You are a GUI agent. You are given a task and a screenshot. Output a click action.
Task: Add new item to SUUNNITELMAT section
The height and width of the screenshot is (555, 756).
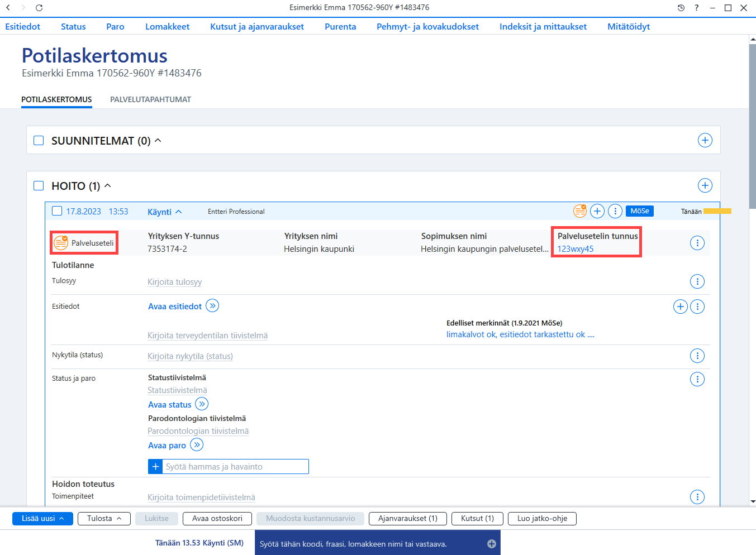coord(705,140)
